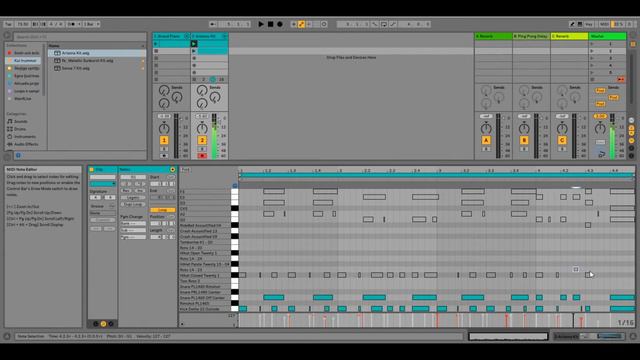Toggle the yellow Automation Arm button
The width and height of the screenshot is (640, 360).
[x=301, y=24]
